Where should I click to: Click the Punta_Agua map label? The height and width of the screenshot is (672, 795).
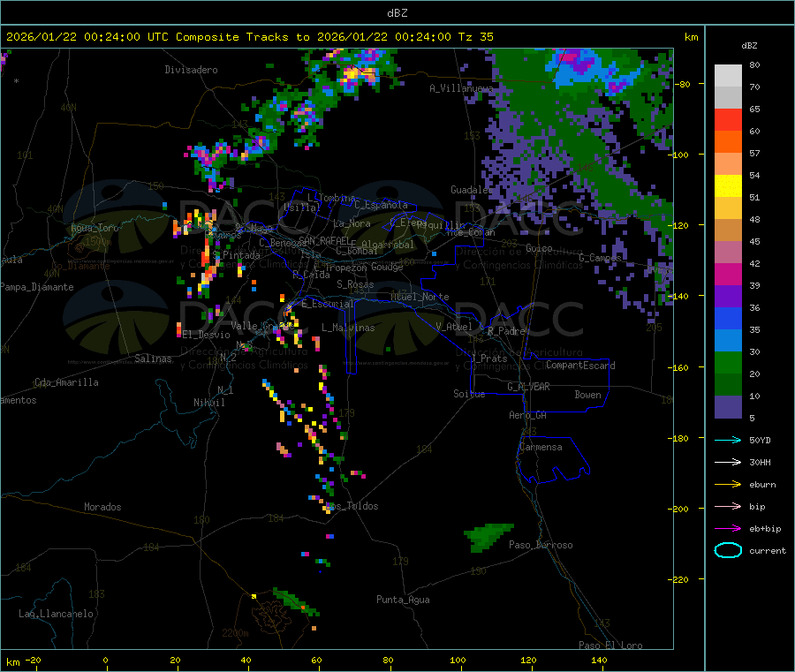[403, 600]
